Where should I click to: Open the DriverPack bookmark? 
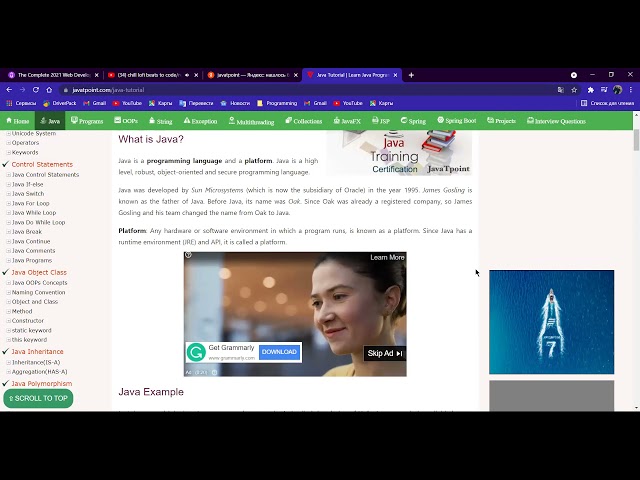[x=60, y=103]
